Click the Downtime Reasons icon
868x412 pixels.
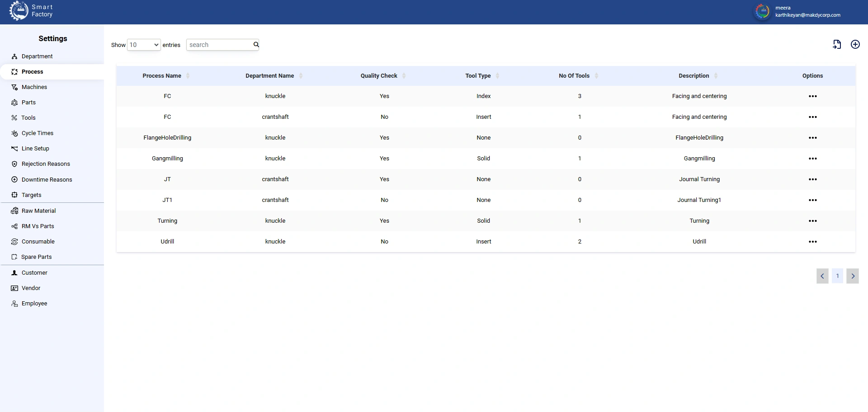pos(14,179)
